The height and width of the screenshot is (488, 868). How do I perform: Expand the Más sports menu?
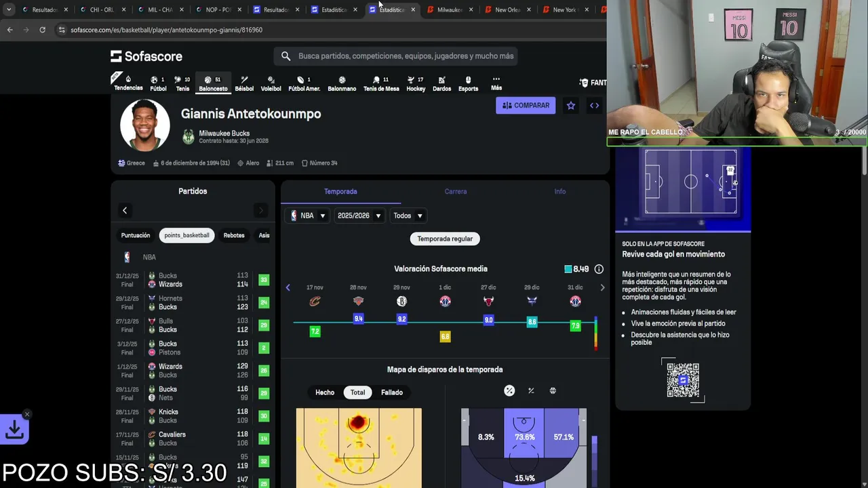coord(496,83)
